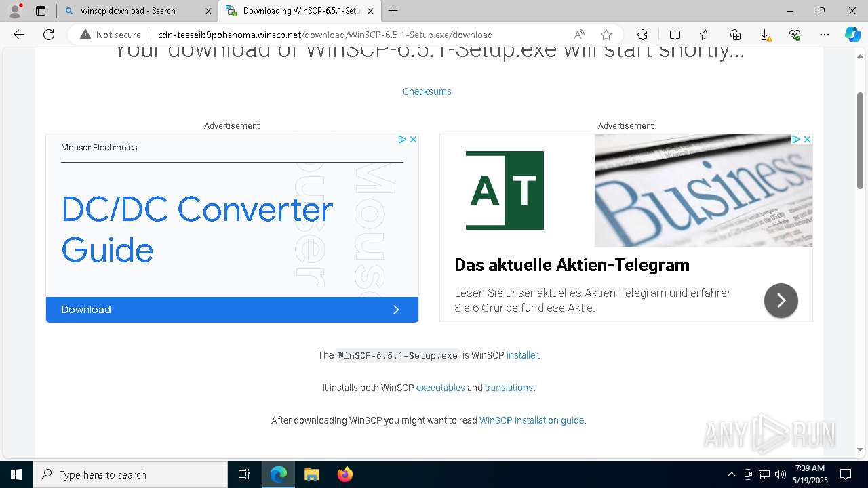Click the browser profile avatar icon
868x488 pixels.
click(x=14, y=11)
